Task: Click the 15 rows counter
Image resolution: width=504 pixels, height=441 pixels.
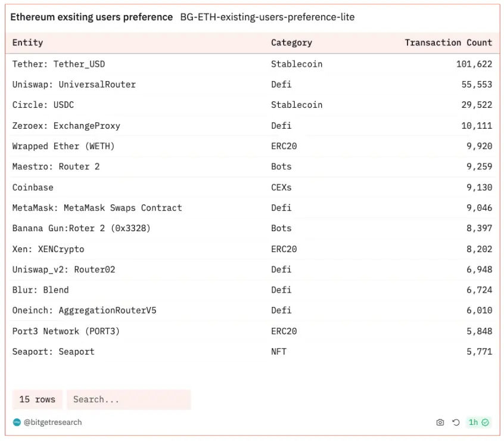Action: 37,399
